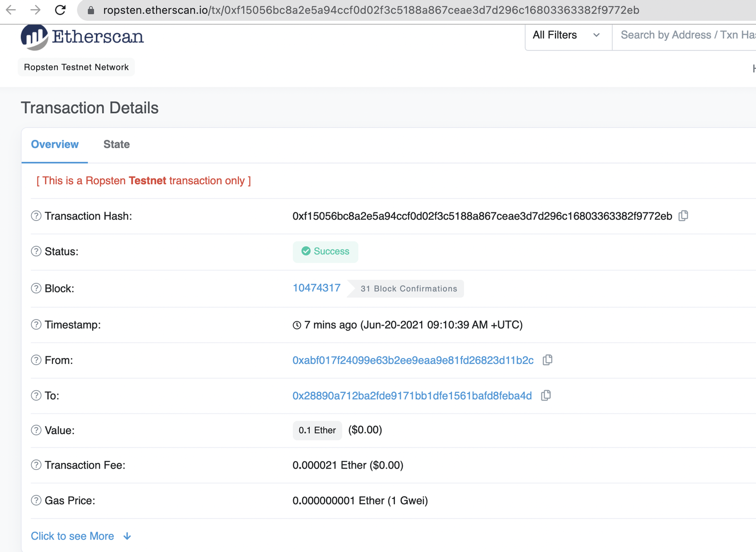Viewport: 756px width, 552px height.
Task: Click the '($0.00)' amount next to Value
Action: click(365, 430)
